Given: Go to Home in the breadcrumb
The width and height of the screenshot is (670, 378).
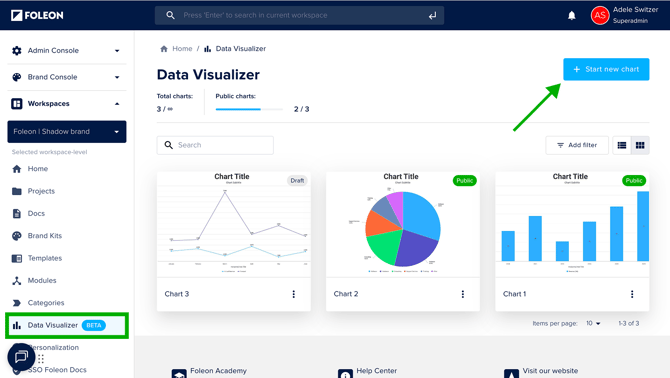Looking at the screenshot, I should click(x=182, y=49).
